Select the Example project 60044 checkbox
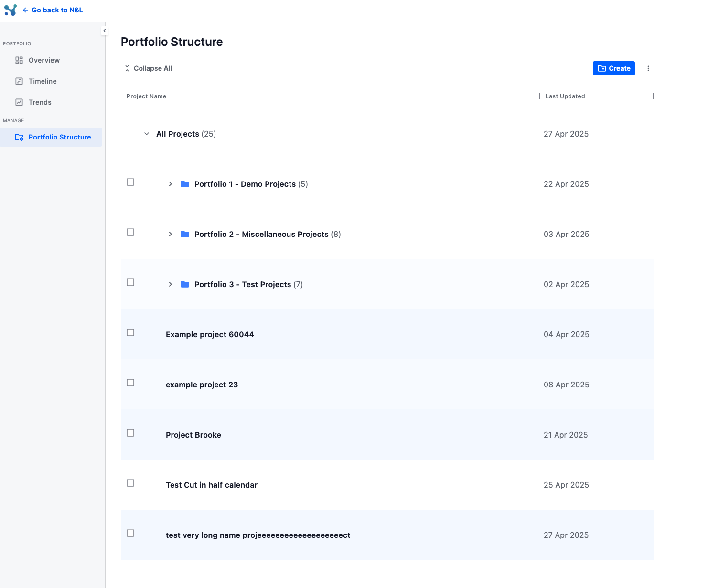The image size is (719, 588). coord(130,332)
